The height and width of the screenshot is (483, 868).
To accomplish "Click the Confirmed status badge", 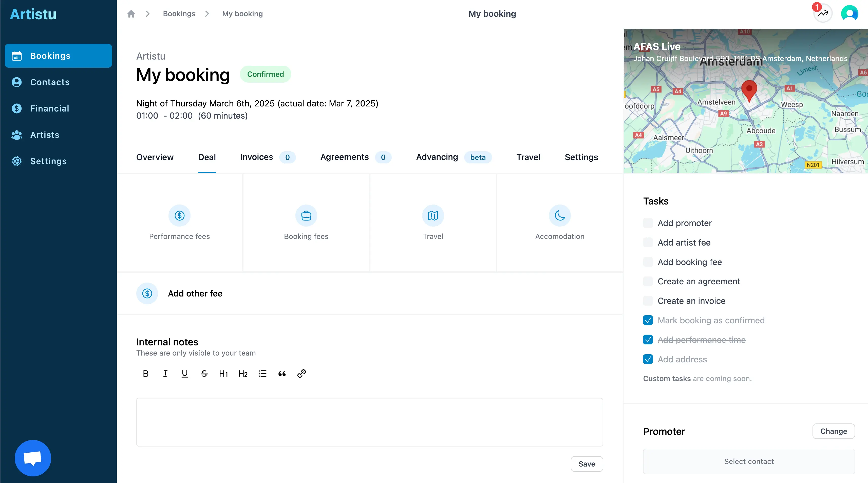I will pyautogui.click(x=265, y=74).
